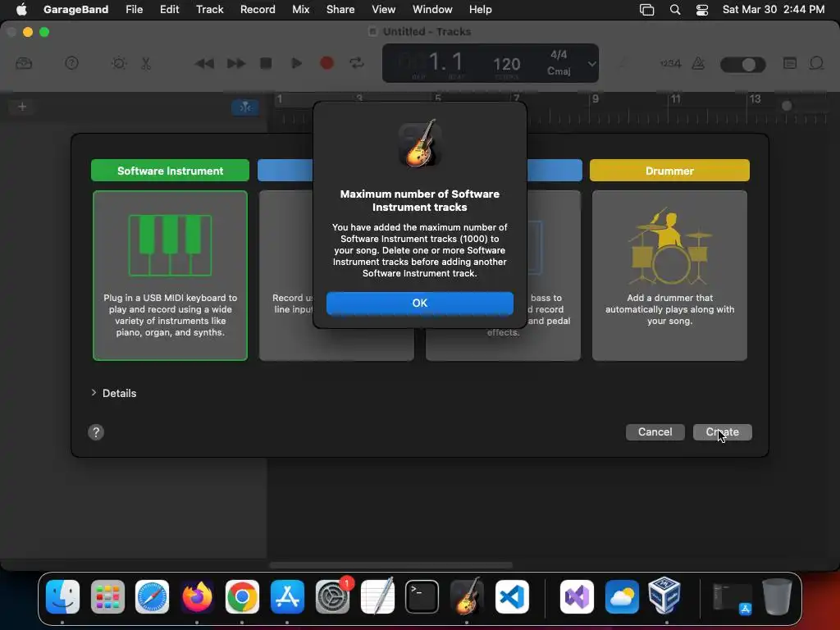Click the red Record button

326,63
